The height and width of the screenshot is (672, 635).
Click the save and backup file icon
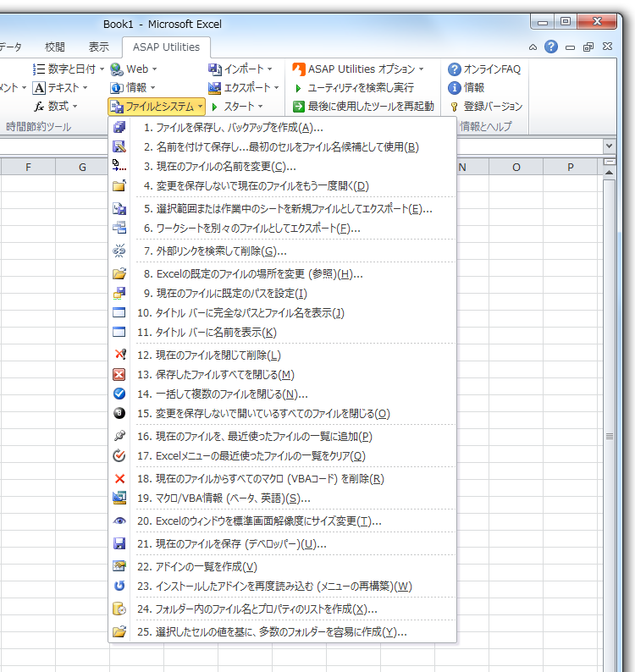point(119,127)
